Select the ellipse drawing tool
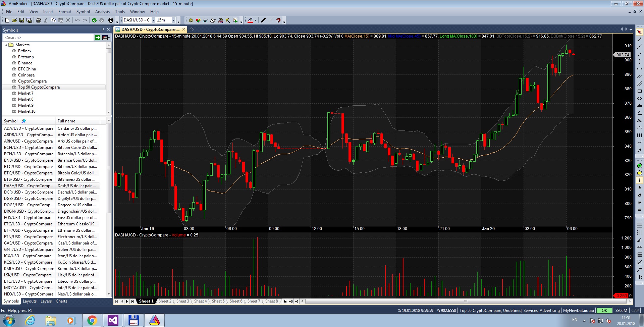644x327 pixels. click(640, 99)
